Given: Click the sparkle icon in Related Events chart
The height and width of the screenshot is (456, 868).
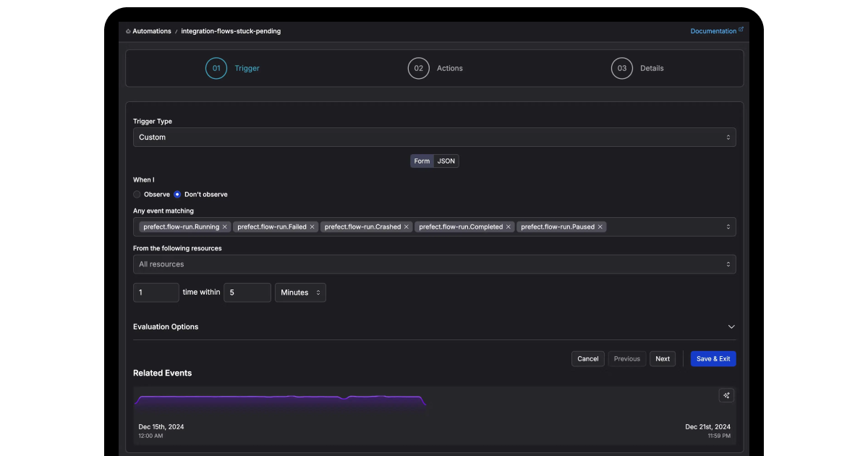Looking at the screenshot, I should pyautogui.click(x=727, y=395).
